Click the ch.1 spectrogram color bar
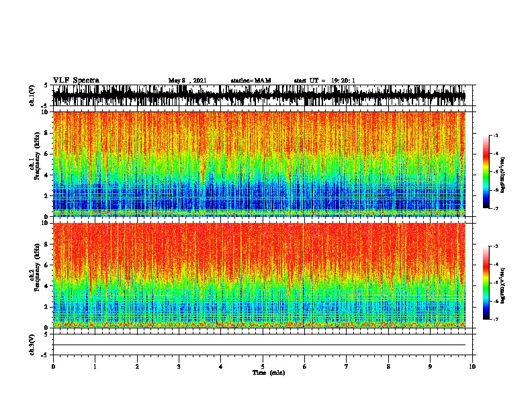Viewport: 532px width, 411px height. click(486, 172)
